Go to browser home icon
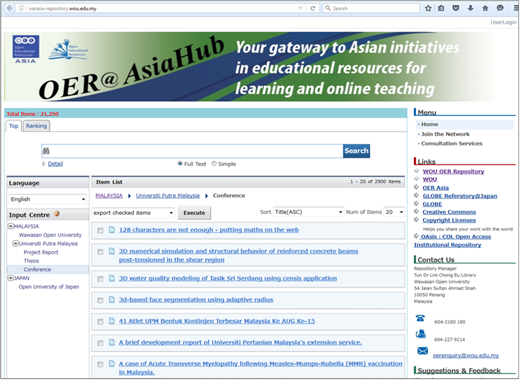The width and height of the screenshot is (520, 380). tap(485, 8)
